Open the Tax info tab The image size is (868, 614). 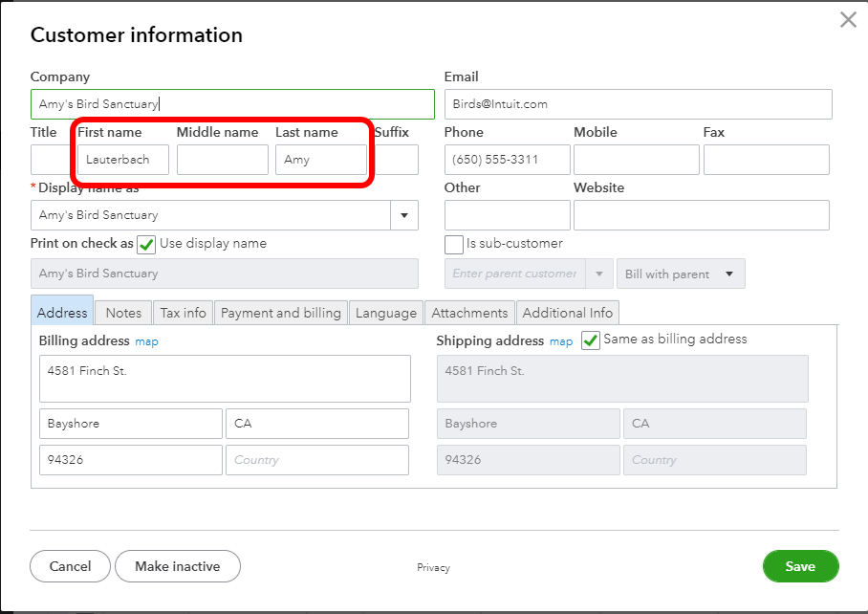183,313
